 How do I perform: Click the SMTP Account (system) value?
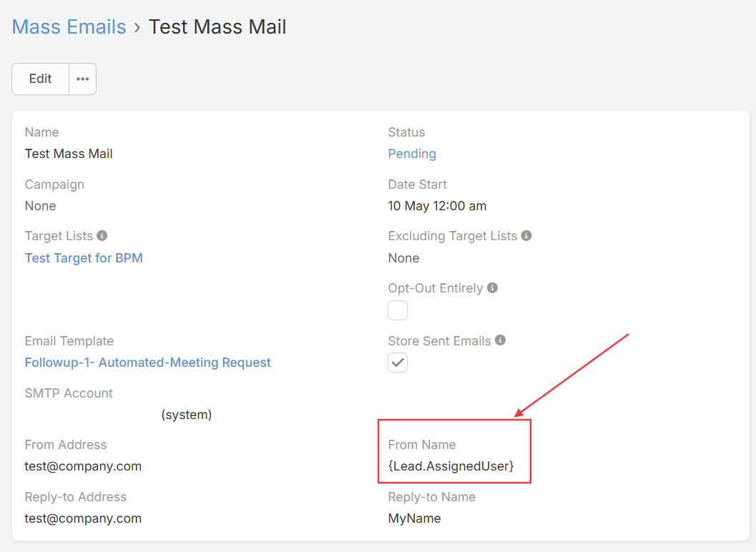pos(186,415)
